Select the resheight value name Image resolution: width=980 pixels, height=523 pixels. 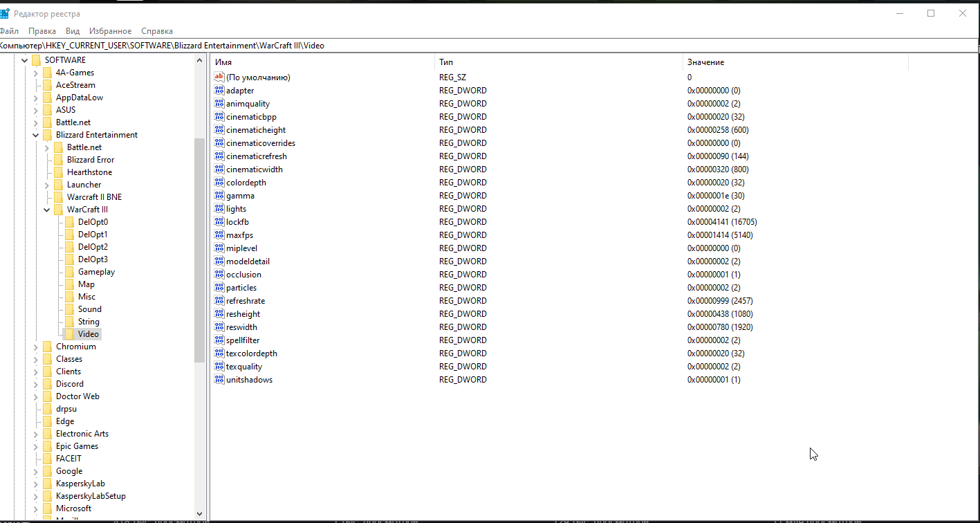tap(243, 314)
